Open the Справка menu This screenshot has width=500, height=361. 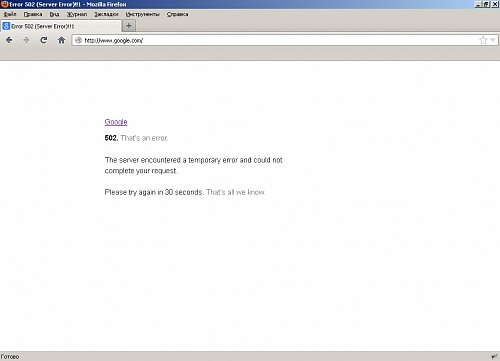(x=177, y=14)
